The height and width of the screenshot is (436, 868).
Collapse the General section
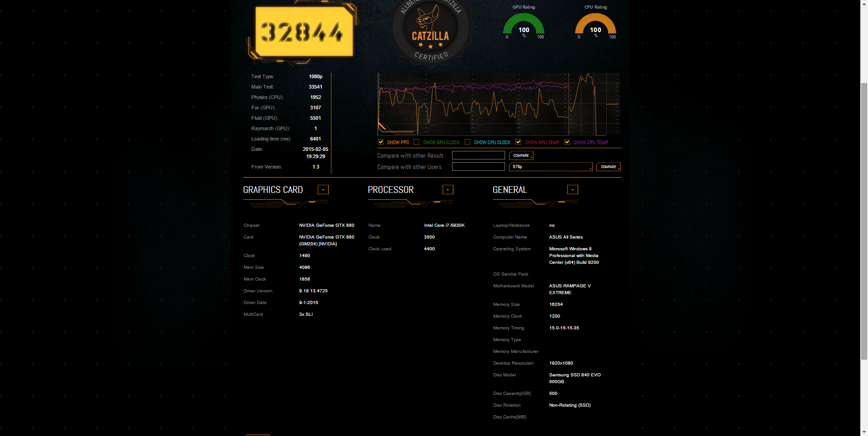(573, 190)
